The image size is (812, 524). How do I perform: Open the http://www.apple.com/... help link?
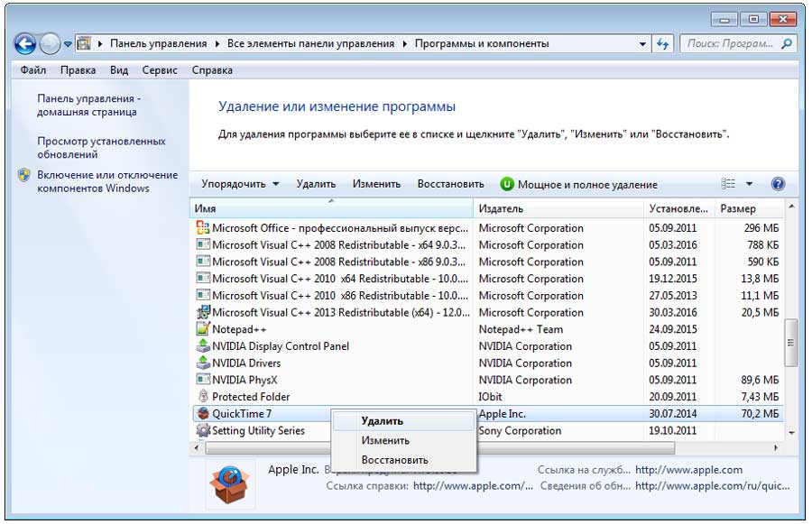pos(473,486)
